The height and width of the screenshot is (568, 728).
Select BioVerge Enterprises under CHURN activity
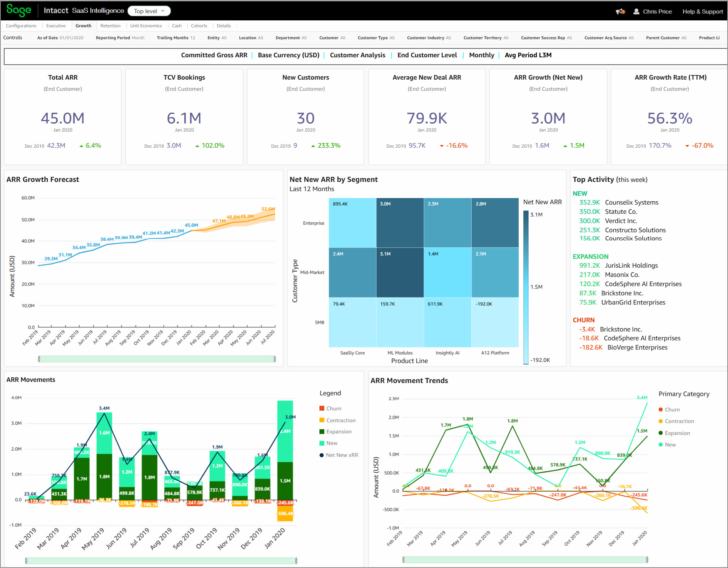pos(637,347)
